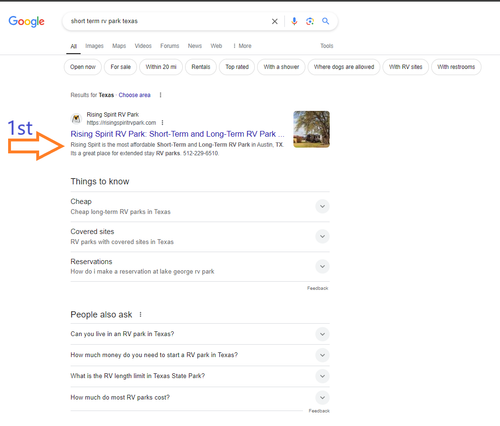Image resolution: width=500 pixels, height=426 pixels.
Task: Switch to the News tab
Action: pyautogui.click(x=195, y=46)
